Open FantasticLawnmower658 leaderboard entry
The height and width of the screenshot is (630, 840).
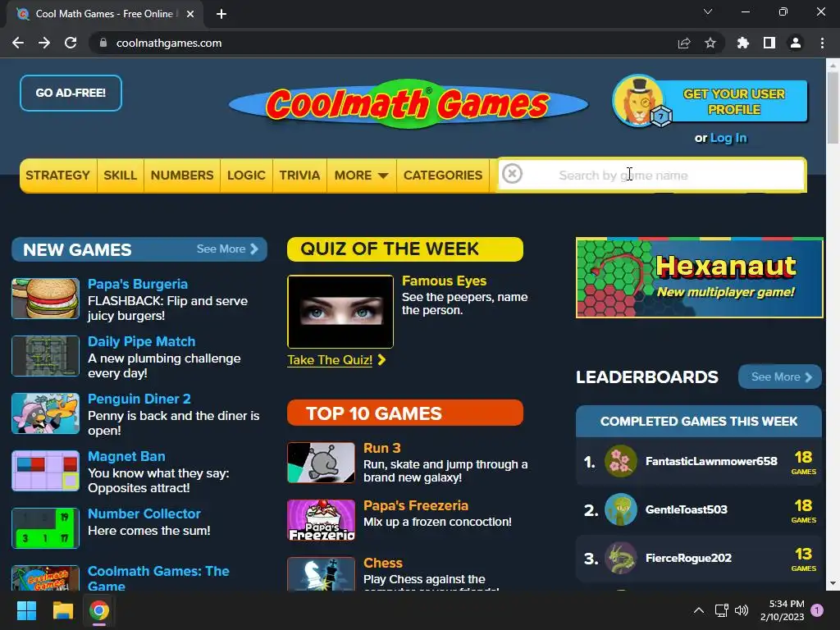pyautogui.click(x=699, y=461)
